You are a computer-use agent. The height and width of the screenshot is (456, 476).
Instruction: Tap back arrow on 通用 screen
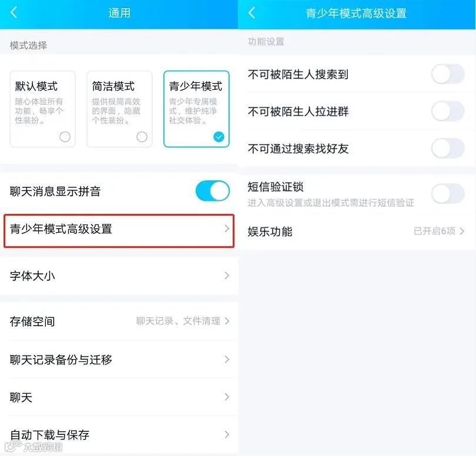14,13
